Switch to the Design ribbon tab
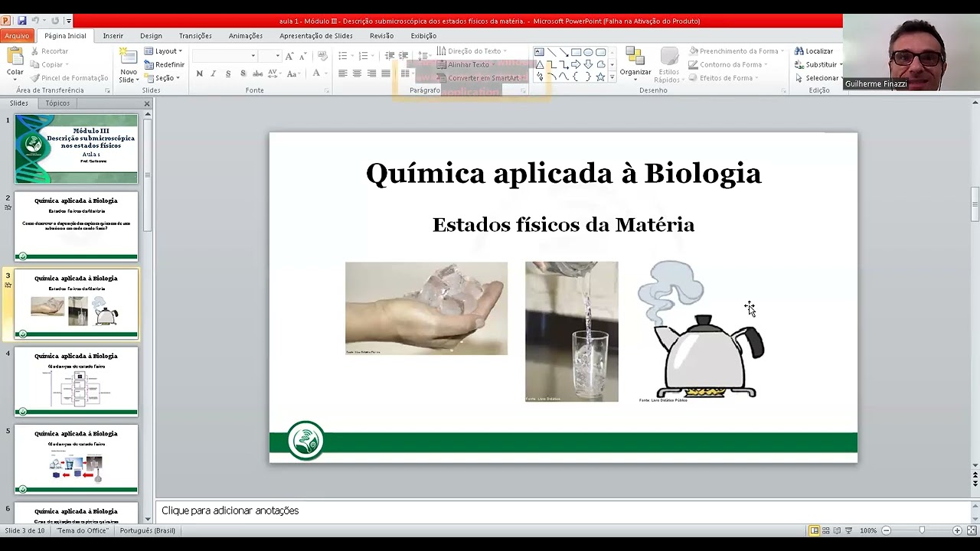Image resolution: width=980 pixels, height=551 pixels. point(151,35)
